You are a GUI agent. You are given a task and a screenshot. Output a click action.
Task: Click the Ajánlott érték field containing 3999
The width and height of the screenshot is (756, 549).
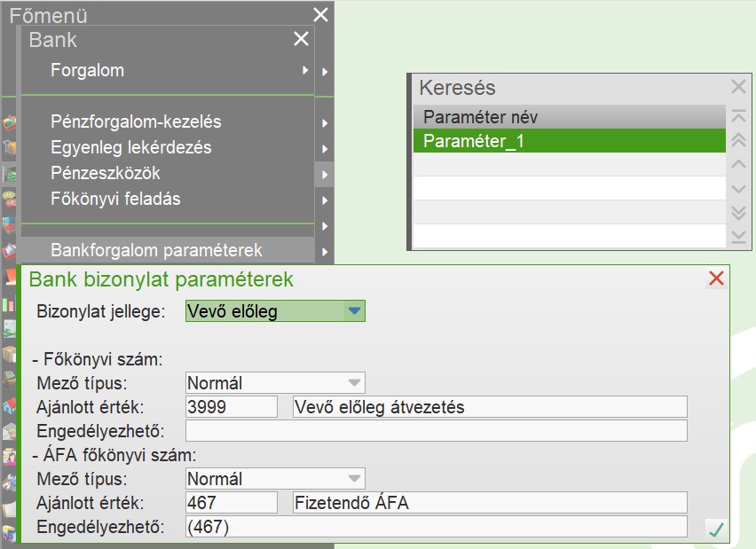[232, 407]
